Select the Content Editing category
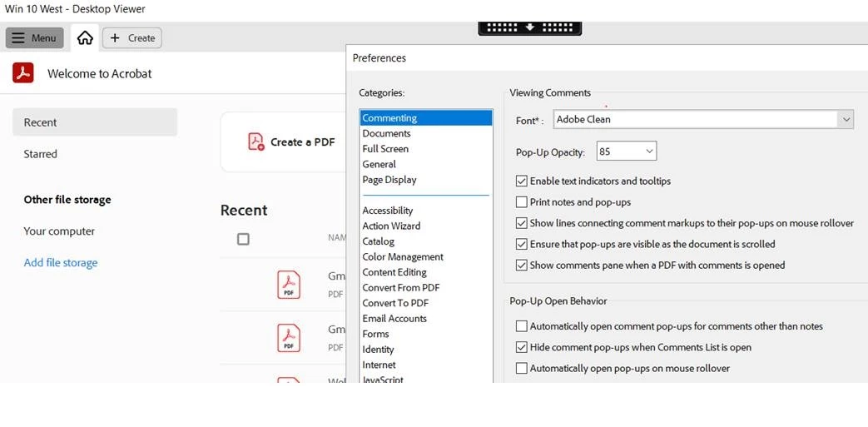Viewport: 868px width, 427px height. [426, 272]
